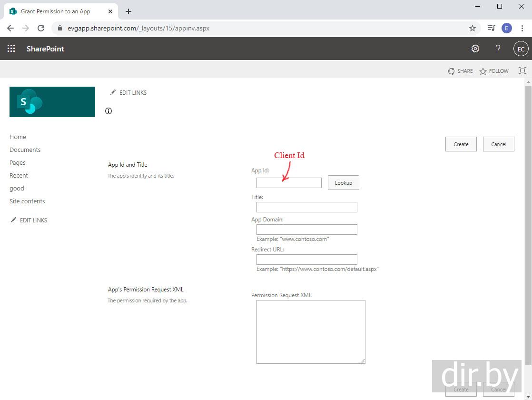Focus the Redirect URL input field

coord(307,260)
